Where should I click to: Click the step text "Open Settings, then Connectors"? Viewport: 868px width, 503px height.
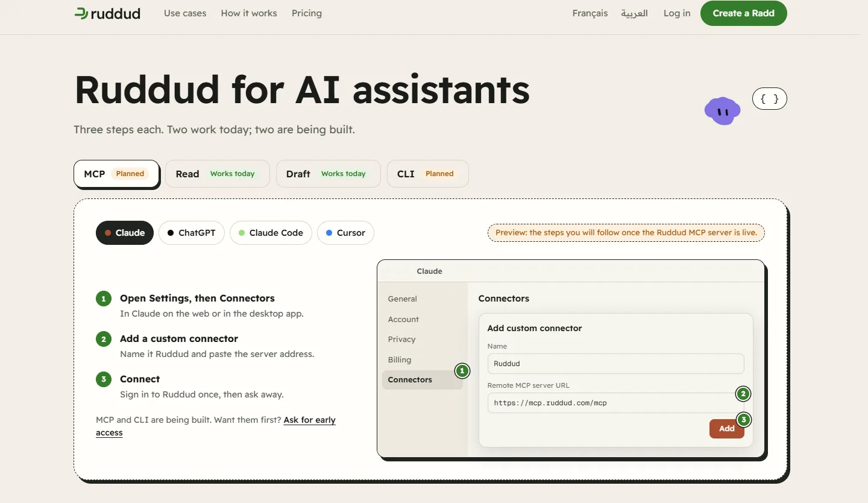197,298
